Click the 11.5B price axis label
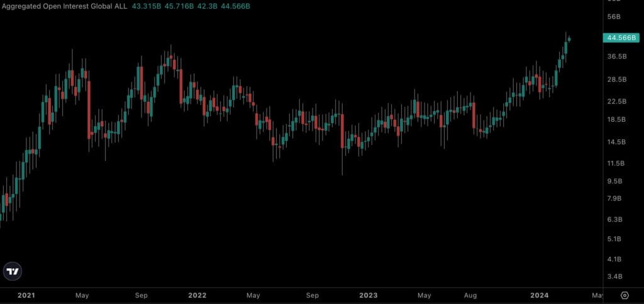Image resolution: width=644 pixels, height=304 pixels. coord(616,163)
